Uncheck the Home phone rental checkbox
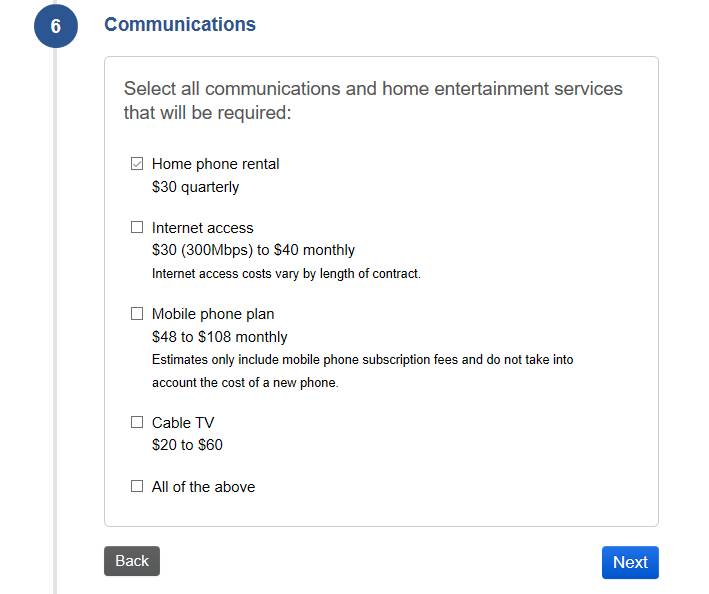 click(x=137, y=164)
